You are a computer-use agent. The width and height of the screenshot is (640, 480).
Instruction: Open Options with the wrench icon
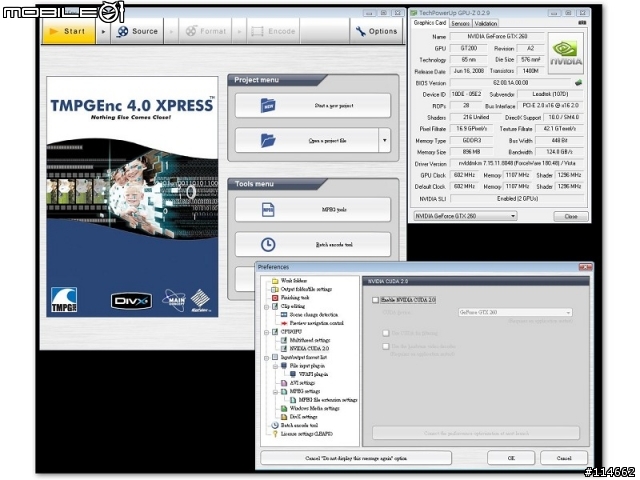pyautogui.click(x=376, y=31)
